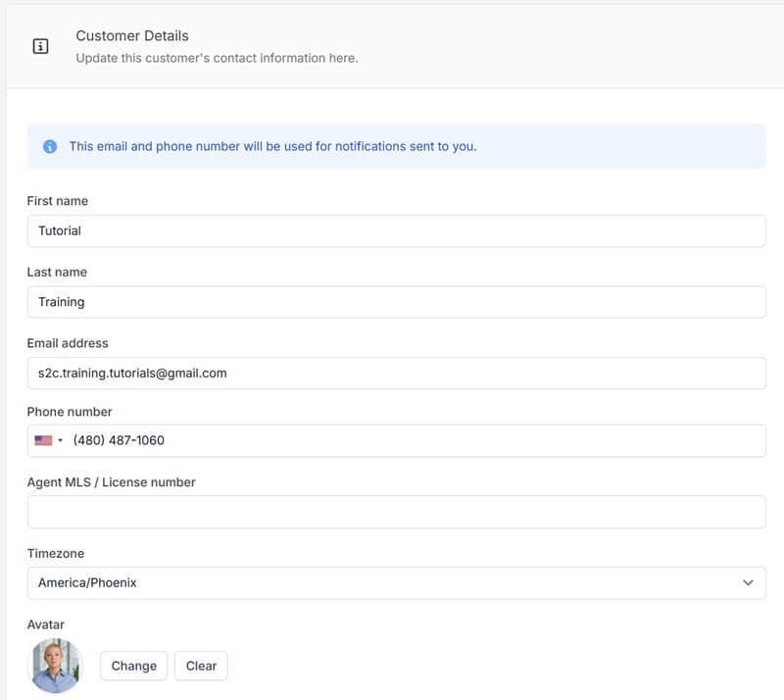Open the phone country code dropdown arrow

61,440
